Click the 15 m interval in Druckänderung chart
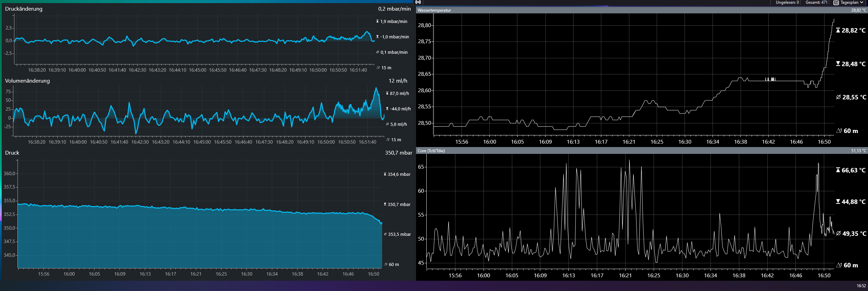Viewport: 868px width, 291px height. click(386, 68)
